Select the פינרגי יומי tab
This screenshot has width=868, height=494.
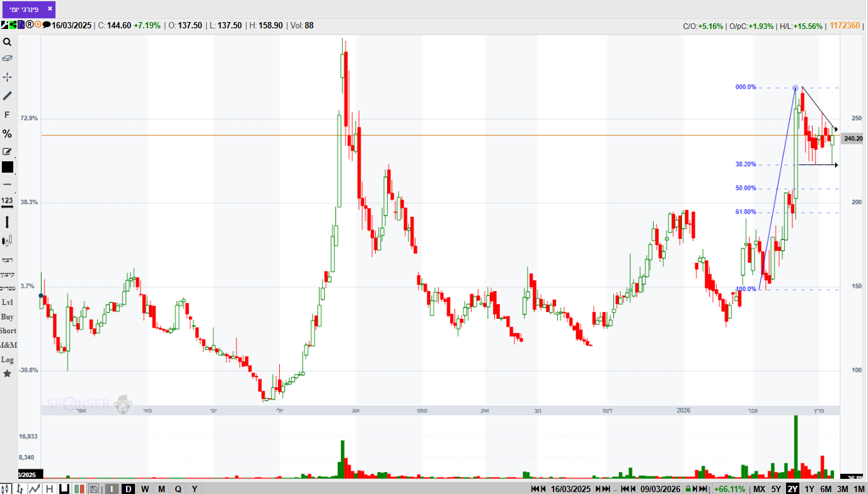click(x=28, y=9)
